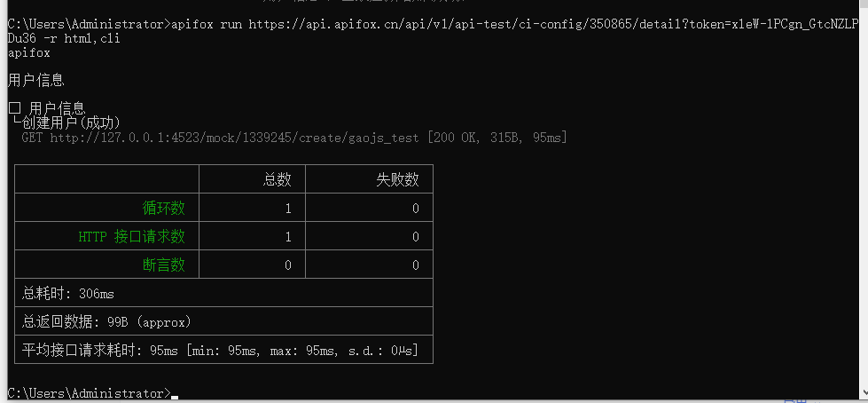Image resolution: width=868 pixels, height=403 pixels.
Task: Select the green 断言数 row label
Action: (x=163, y=265)
